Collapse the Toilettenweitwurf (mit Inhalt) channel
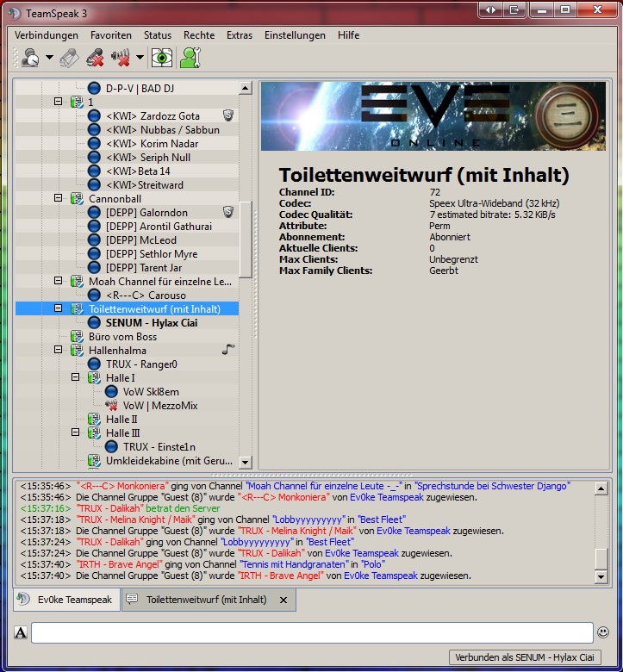This screenshot has width=623, height=672. tap(59, 308)
